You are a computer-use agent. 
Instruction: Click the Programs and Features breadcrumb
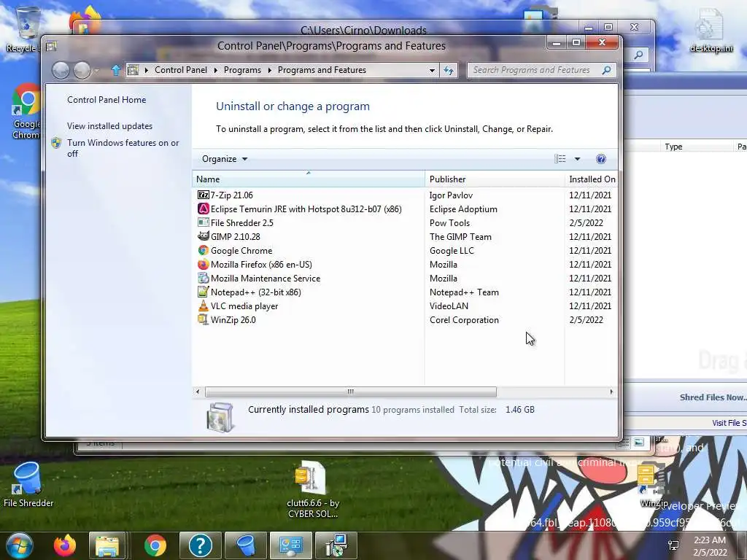coord(322,70)
